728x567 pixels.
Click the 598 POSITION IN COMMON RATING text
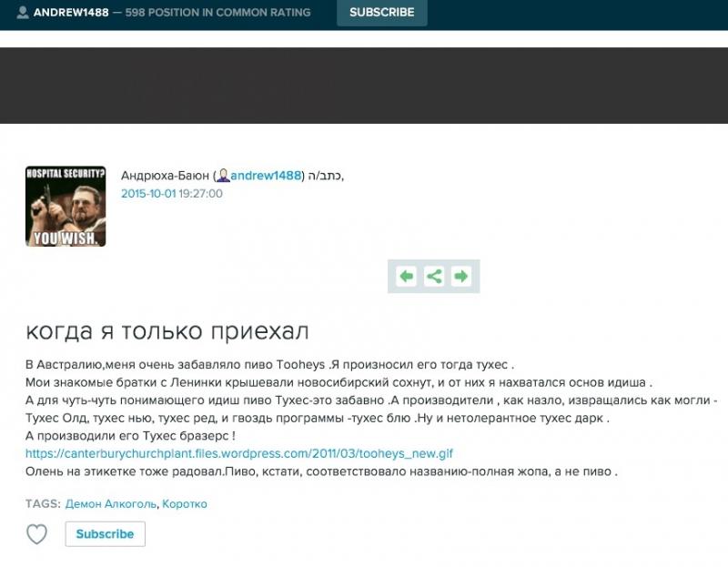pyautogui.click(x=217, y=13)
